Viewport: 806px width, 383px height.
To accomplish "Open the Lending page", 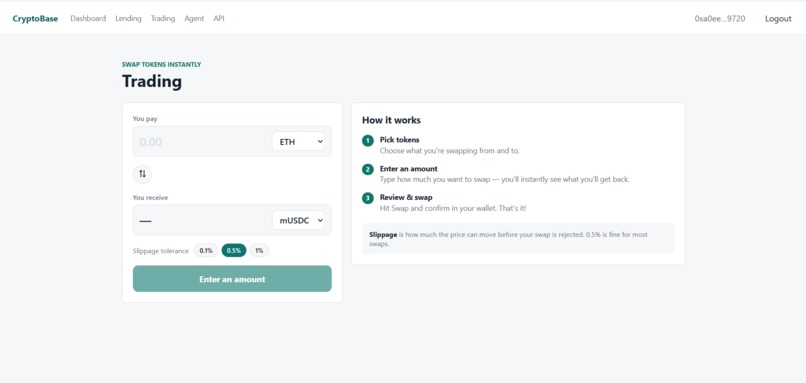I will [x=128, y=19].
